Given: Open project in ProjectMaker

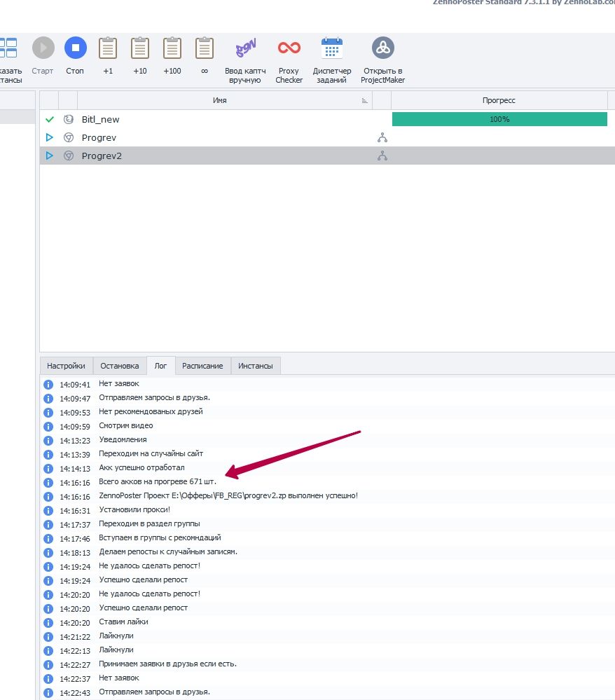Looking at the screenshot, I should [383, 48].
